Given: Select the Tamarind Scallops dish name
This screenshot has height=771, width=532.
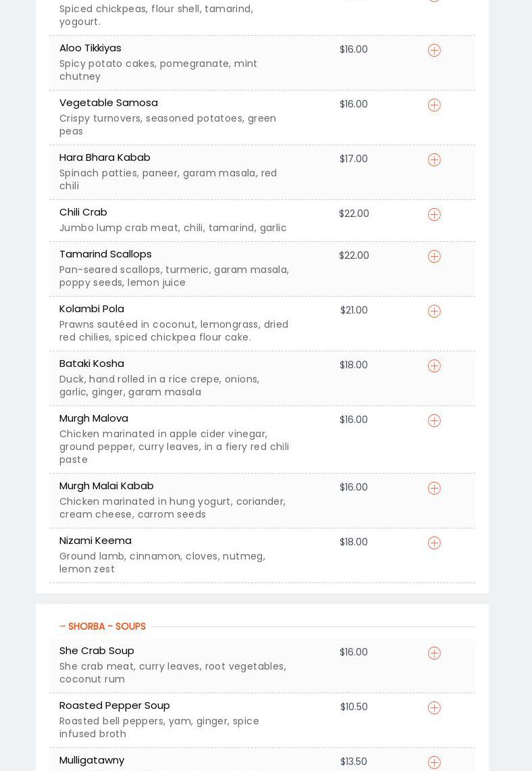Looking at the screenshot, I should point(105,254).
